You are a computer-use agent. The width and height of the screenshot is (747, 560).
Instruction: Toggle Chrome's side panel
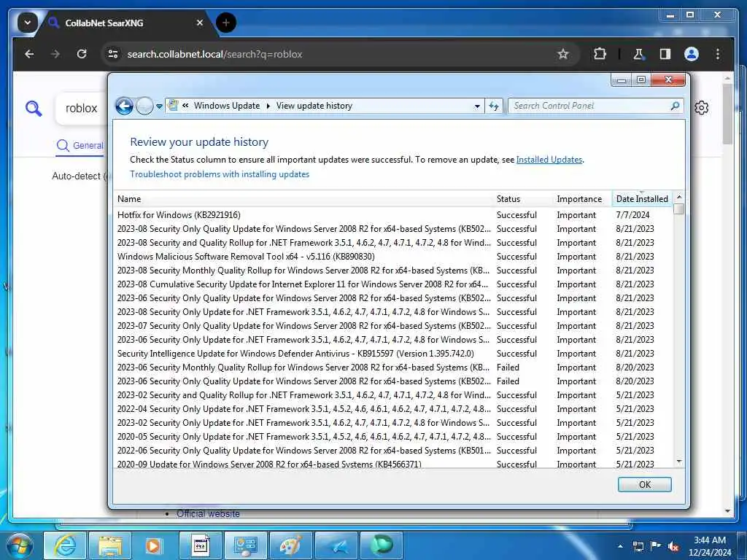pos(665,54)
